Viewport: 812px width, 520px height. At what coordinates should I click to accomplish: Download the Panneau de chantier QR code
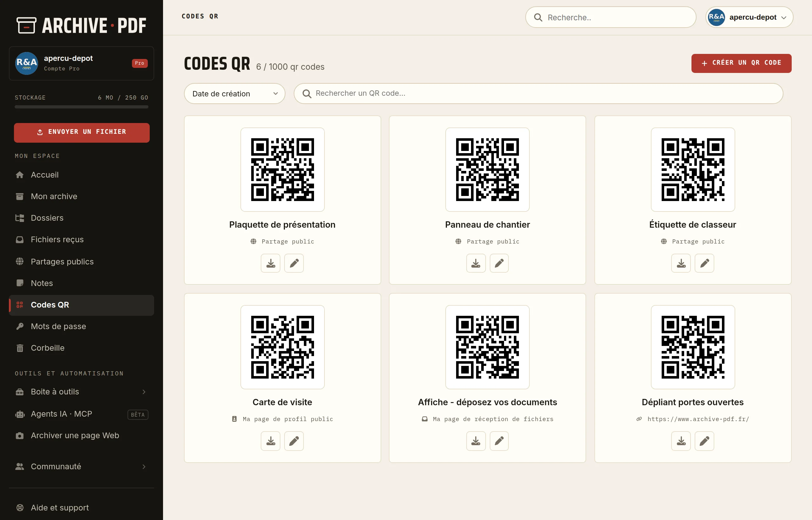tap(476, 263)
